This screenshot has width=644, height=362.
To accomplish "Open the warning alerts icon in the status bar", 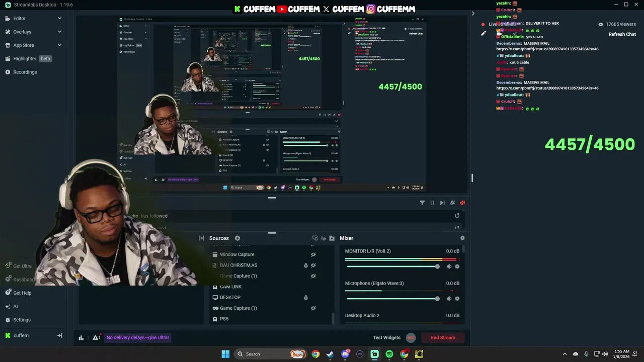I will 96,337.
